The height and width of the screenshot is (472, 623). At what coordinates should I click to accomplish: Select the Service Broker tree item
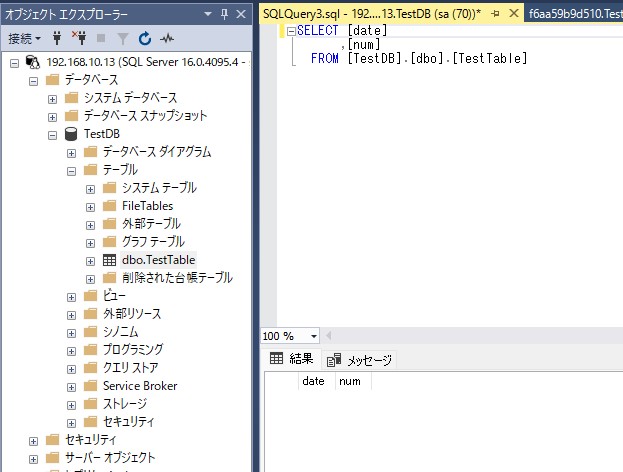click(x=140, y=386)
